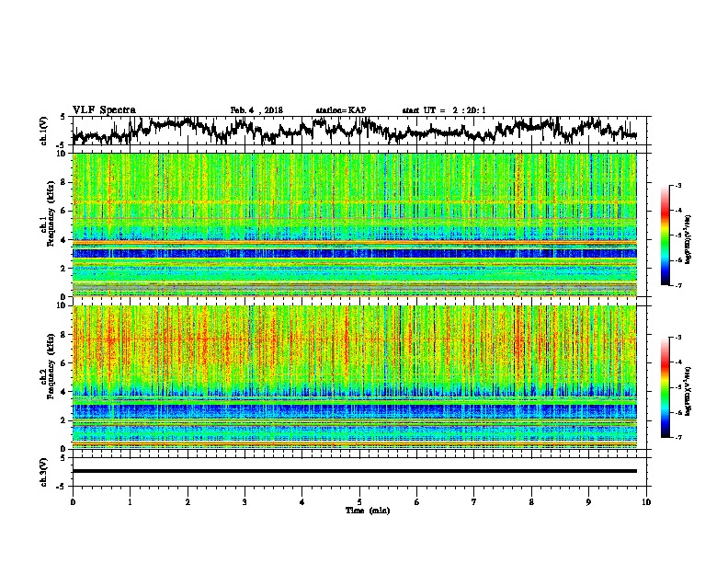The height and width of the screenshot is (563, 728).
Task: Click the ch.3(V) axis label
Action: point(43,472)
